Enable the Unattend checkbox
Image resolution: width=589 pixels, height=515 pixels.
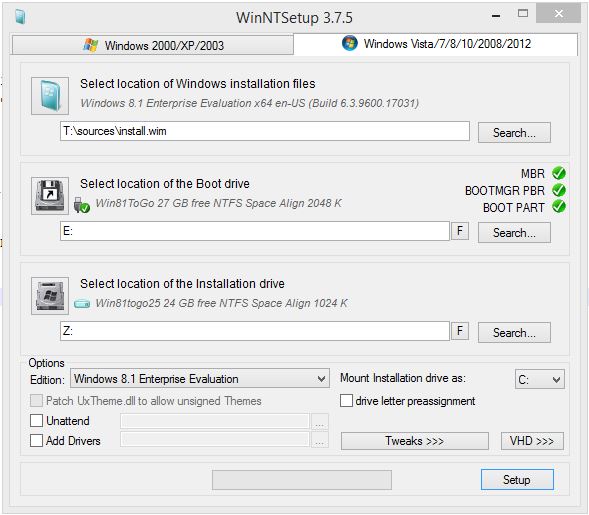[x=36, y=420]
